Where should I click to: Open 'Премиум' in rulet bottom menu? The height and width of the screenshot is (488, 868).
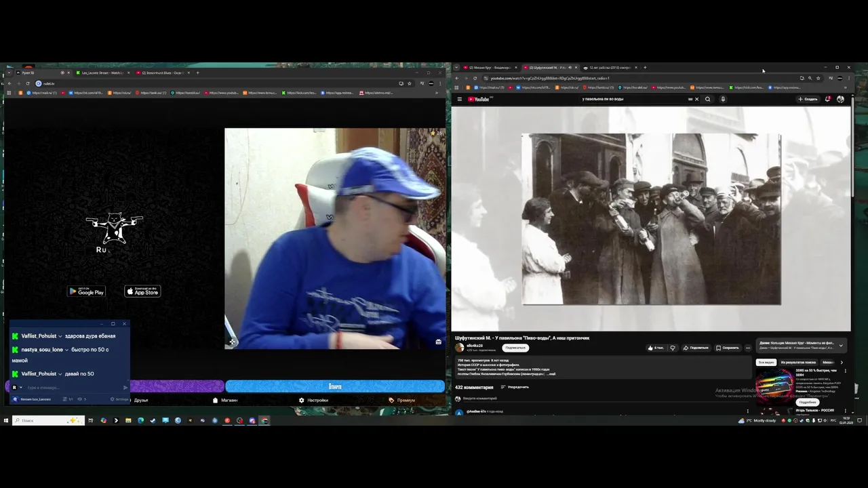pos(402,400)
